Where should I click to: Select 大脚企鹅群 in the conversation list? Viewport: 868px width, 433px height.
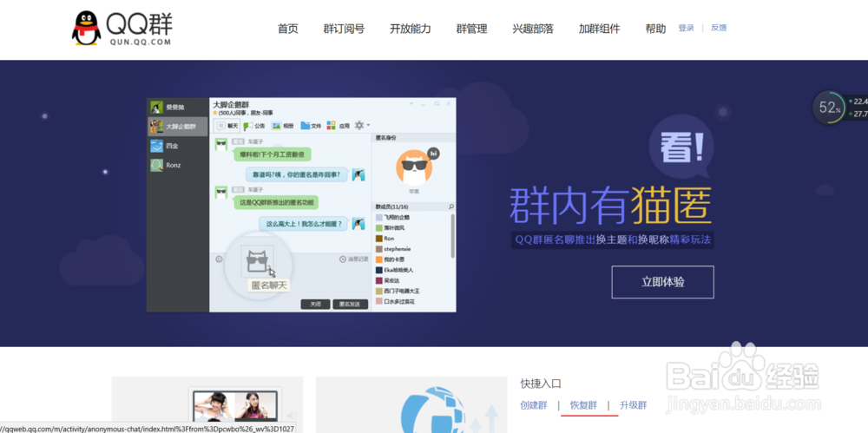(x=178, y=127)
